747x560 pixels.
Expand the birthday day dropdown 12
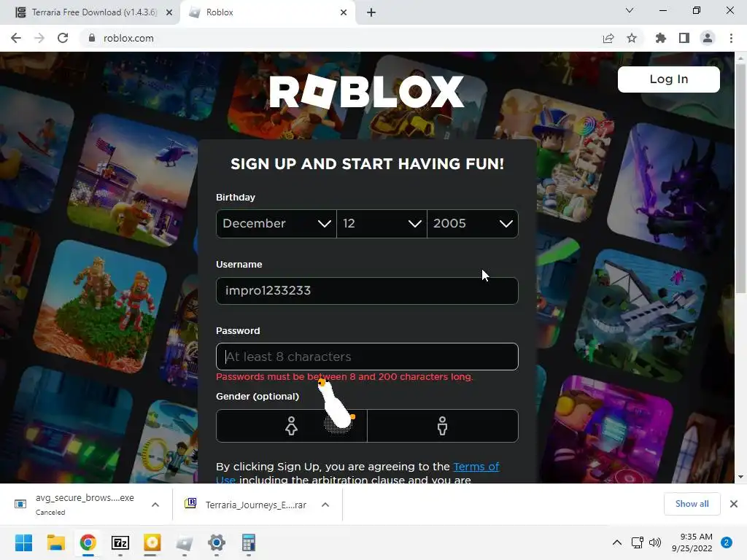coord(382,223)
